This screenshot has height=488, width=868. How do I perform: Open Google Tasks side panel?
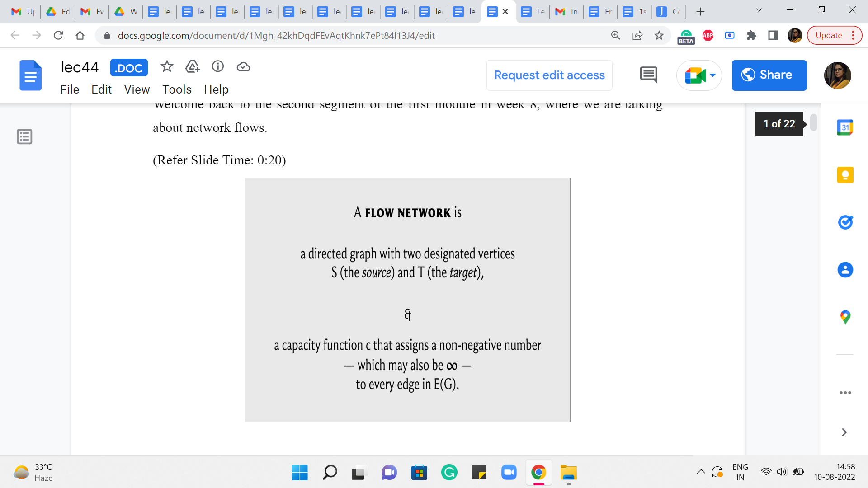[845, 222]
